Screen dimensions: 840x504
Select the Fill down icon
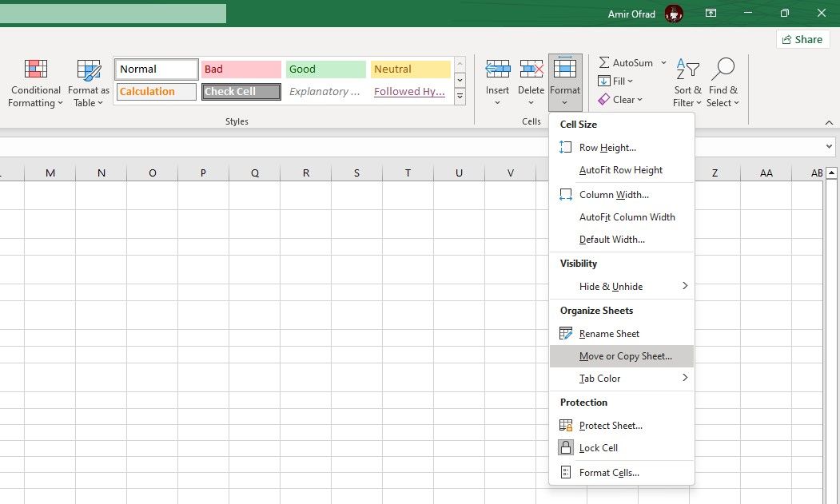pyautogui.click(x=606, y=81)
